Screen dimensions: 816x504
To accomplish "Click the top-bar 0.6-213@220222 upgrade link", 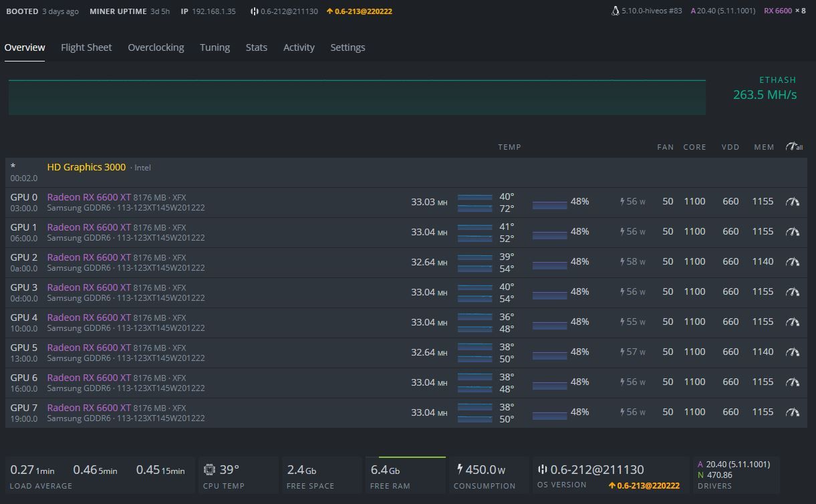I will click(360, 11).
